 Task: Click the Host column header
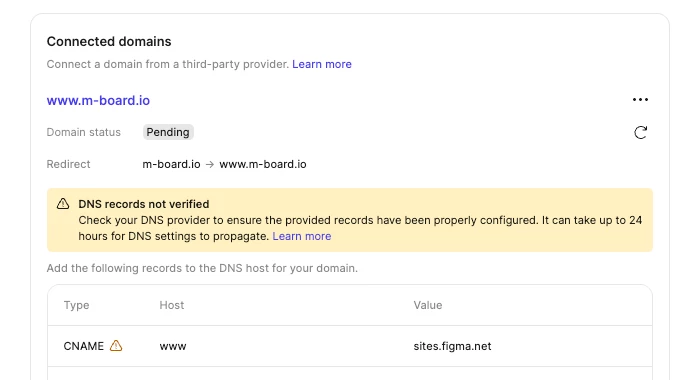tap(172, 305)
